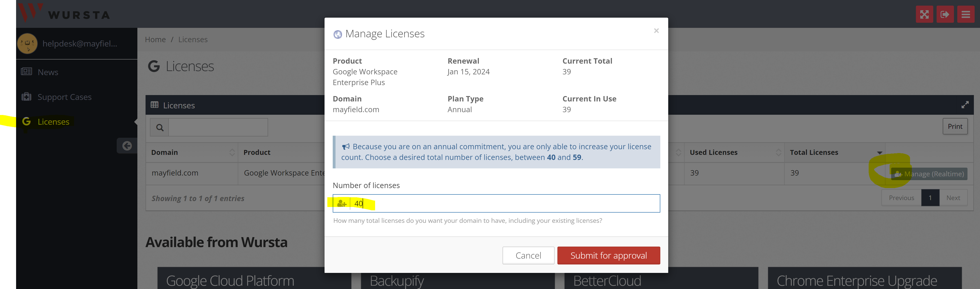
Task: Click the Cancel button
Action: point(528,255)
